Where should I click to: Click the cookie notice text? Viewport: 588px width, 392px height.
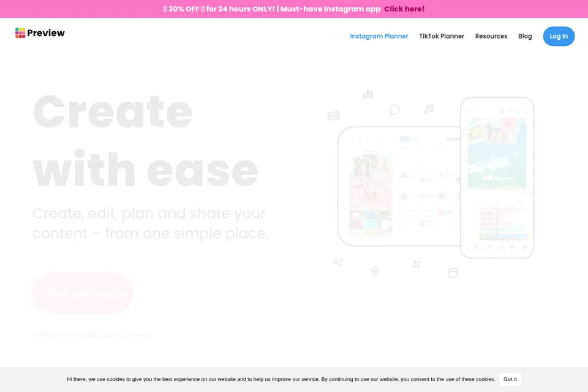[281, 379]
